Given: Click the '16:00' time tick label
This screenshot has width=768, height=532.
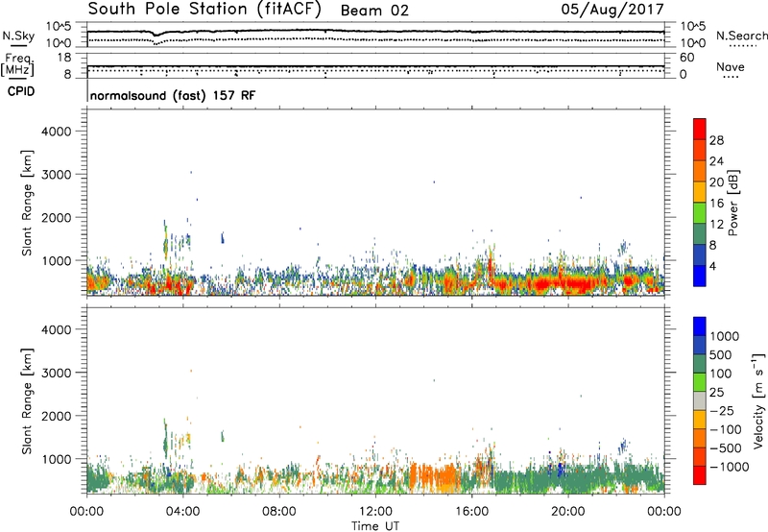Looking at the screenshot, I should click(471, 512).
